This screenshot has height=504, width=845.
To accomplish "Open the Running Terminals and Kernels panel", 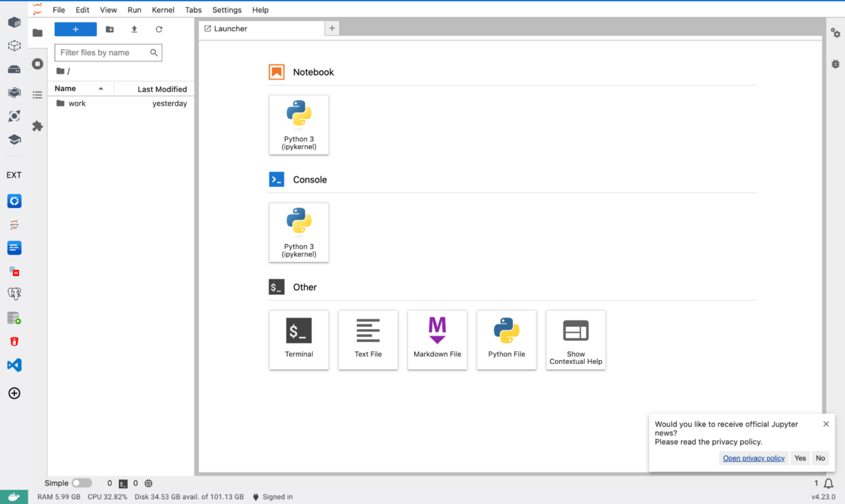I will pyautogui.click(x=37, y=64).
